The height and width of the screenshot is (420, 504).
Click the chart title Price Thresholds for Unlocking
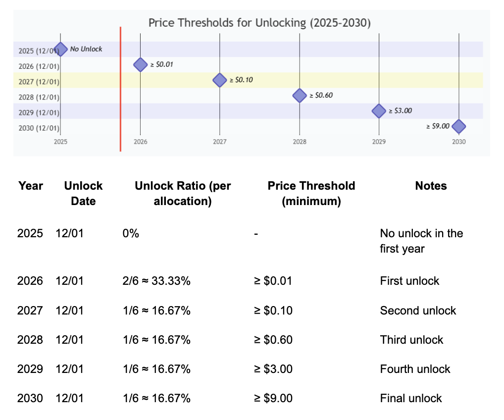point(260,23)
